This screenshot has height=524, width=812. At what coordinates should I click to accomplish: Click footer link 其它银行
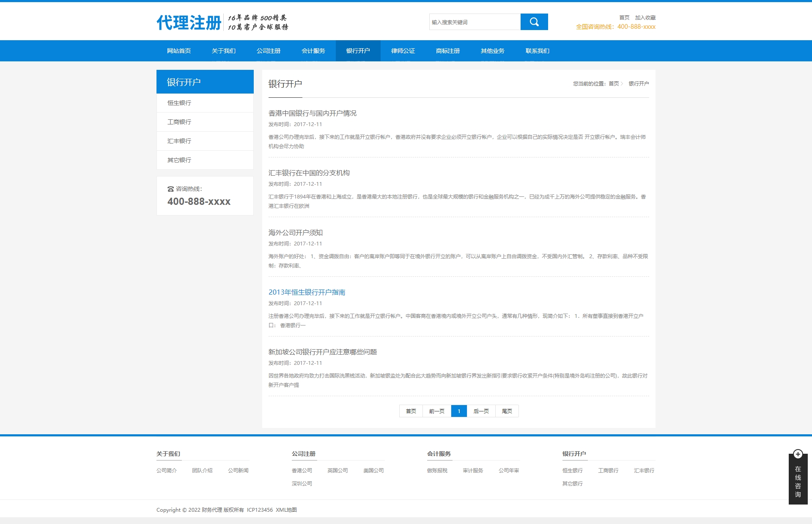pyautogui.click(x=573, y=484)
